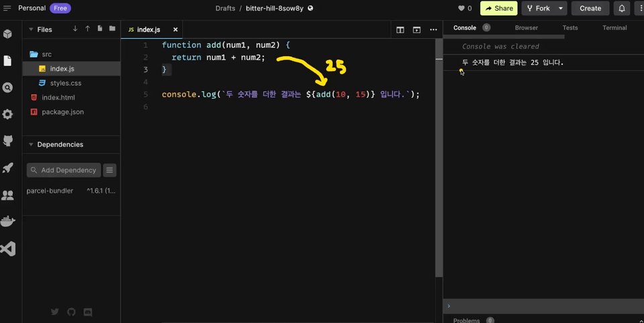
Task: Switch to the Browser tab
Action: pyautogui.click(x=526, y=28)
